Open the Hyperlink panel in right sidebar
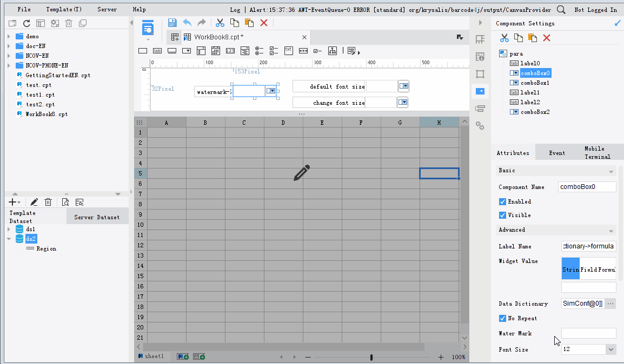The width and height of the screenshot is (624, 364). coord(480,125)
